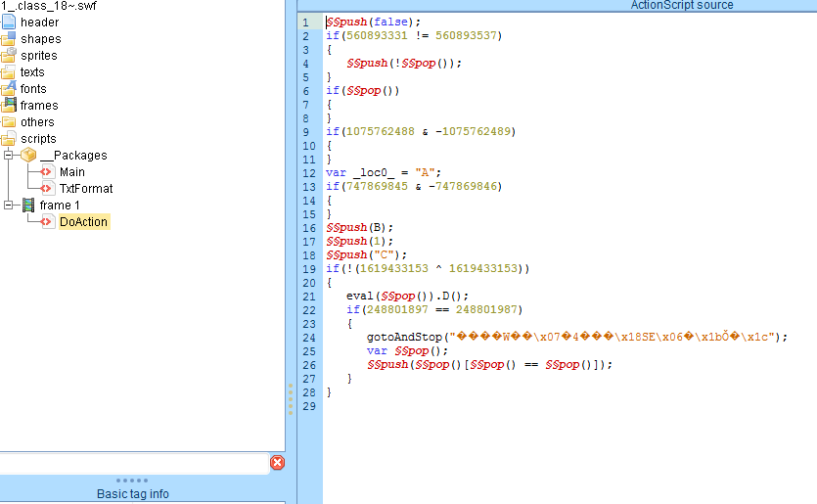Click the header page icon

(x=9, y=22)
